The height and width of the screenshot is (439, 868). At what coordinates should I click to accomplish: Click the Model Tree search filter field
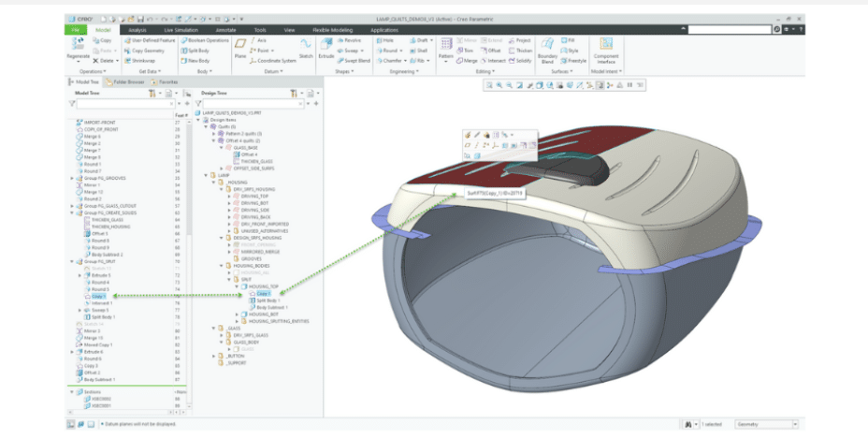click(x=126, y=104)
